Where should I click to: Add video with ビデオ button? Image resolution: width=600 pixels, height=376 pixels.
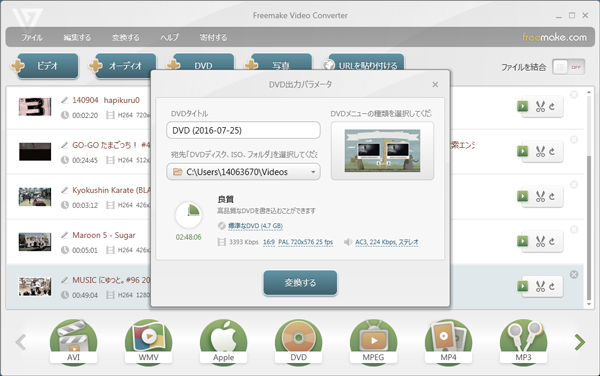click(47, 66)
